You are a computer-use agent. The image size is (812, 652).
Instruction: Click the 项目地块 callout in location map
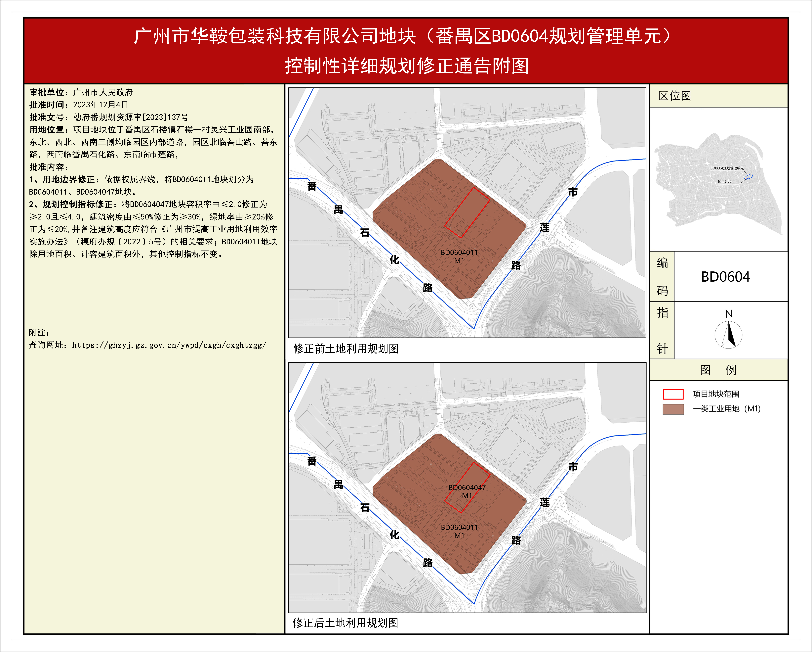coord(724,182)
